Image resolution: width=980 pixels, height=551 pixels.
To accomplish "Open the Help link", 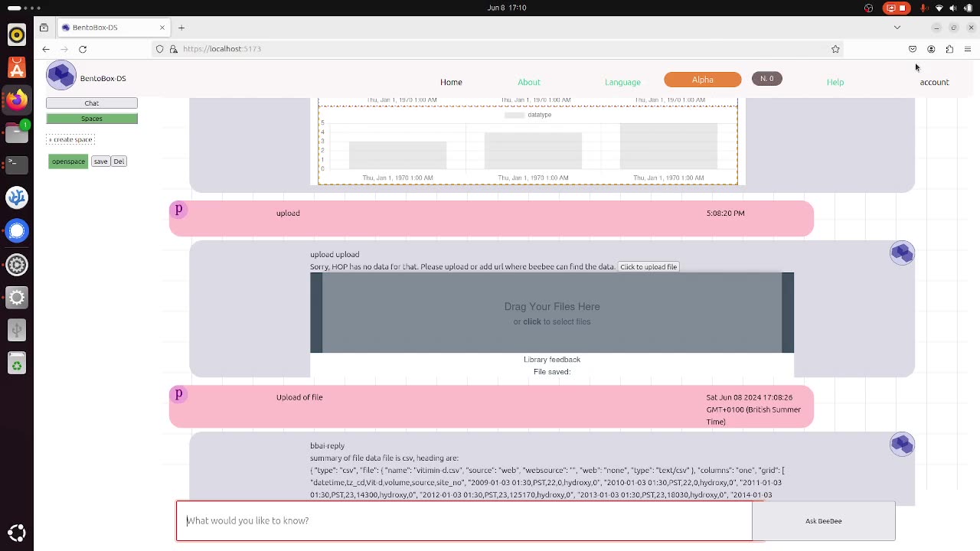I will [x=835, y=82].
